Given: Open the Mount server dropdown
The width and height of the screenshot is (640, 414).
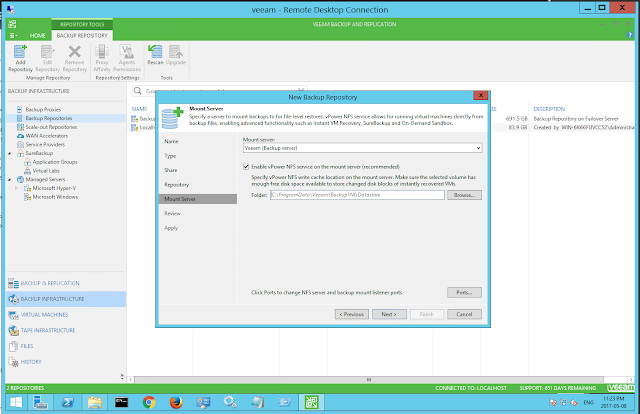Looking at the screenshot, I should [x=478, y=148].
